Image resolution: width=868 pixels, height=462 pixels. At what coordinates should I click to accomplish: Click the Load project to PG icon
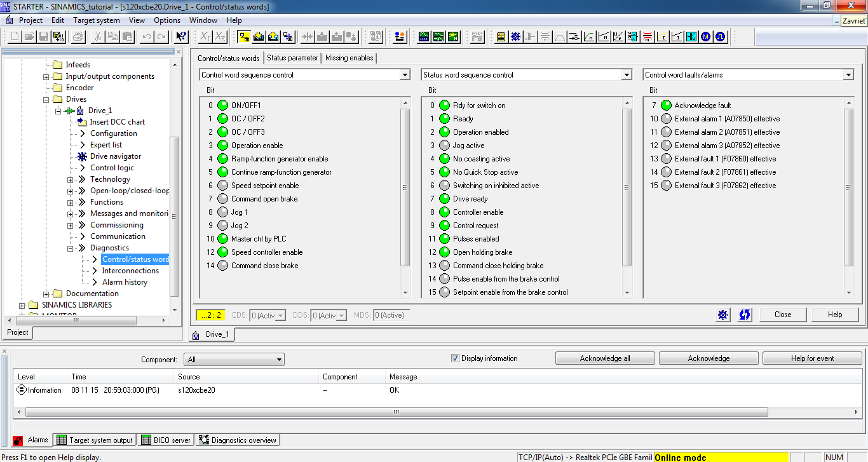[274, 37]
